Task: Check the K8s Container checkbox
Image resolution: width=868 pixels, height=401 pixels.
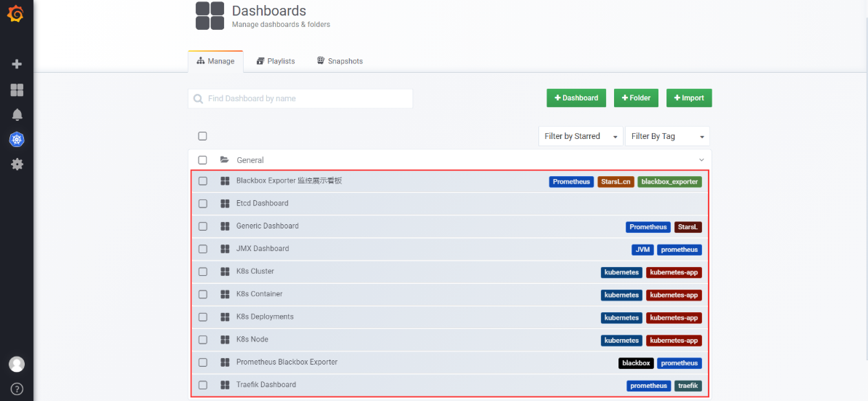Action: tap(202, 295)
